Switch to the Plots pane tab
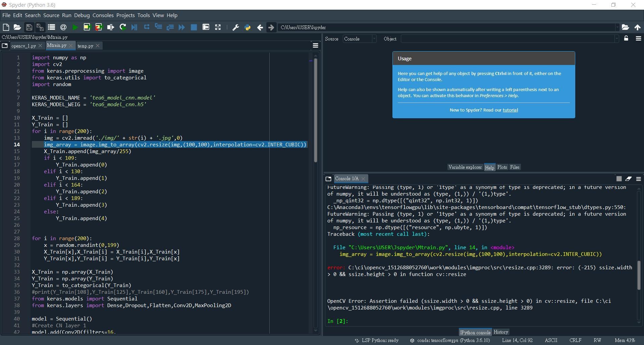644x345 pixels. [502, 167]
